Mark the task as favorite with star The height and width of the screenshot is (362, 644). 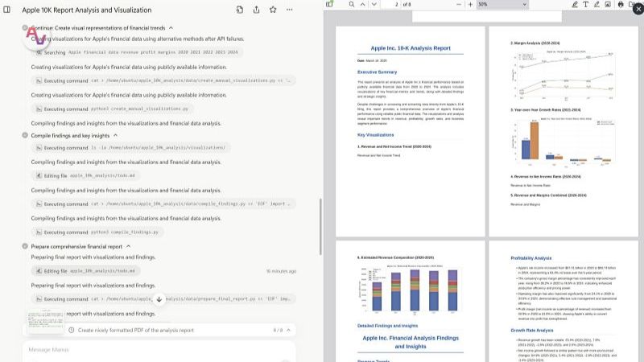click(273, 10)
